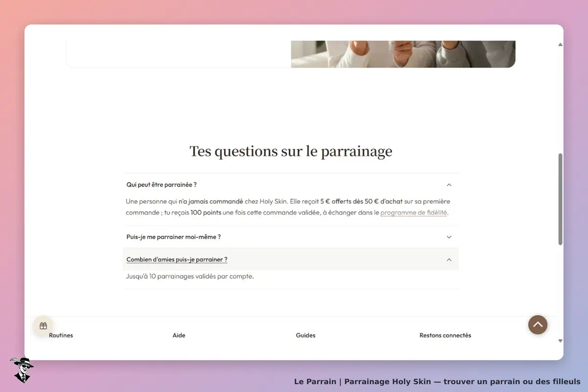Open the Routines footer section

coord(61,335)
